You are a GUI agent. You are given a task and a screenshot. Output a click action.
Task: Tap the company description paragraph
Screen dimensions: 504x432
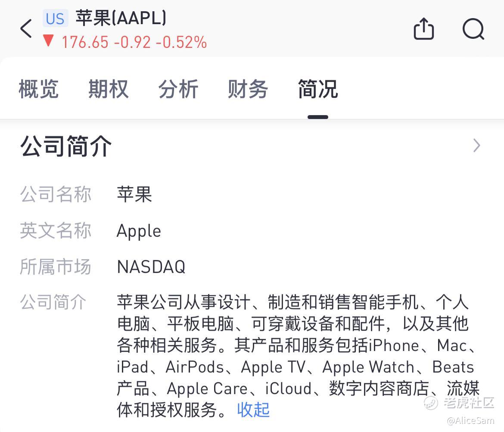click(x=298, y=356)
